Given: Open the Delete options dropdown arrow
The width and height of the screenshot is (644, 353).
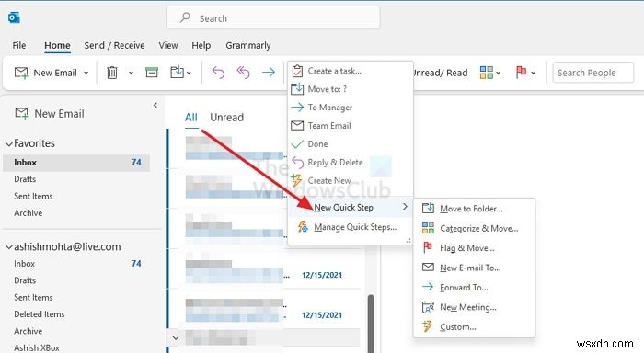Looking at the screenshot, I should (x=131, y=73).
